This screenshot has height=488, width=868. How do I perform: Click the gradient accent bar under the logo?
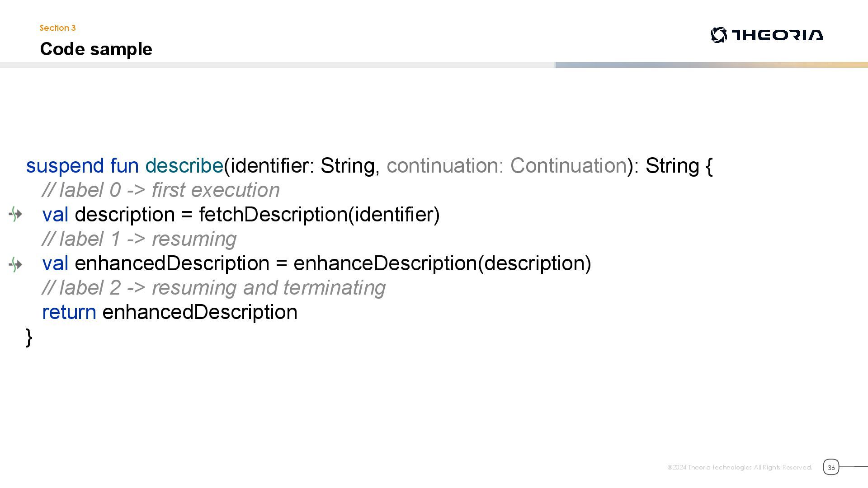pyautogui.click(x=711, y=65)
